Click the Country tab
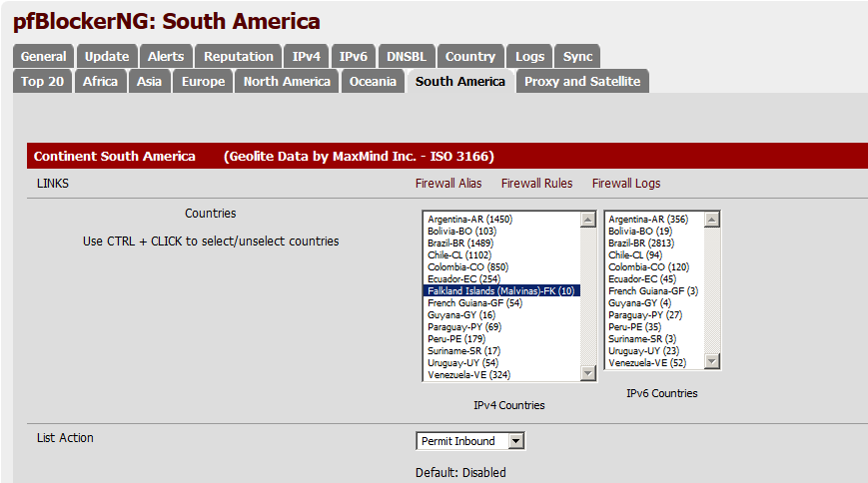The height and width of the screenshot is (483, 868). click(x=470, y=57)
